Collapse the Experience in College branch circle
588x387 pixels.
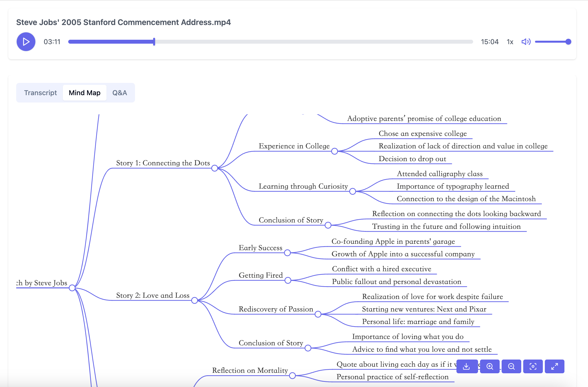coord(334,151)
